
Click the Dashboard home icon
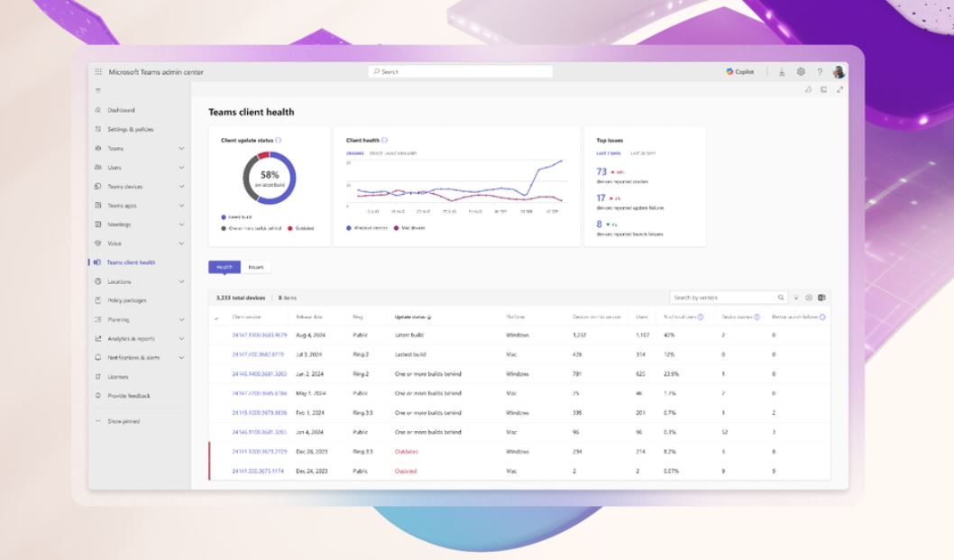pyautogui.click(x=98, y=110)
